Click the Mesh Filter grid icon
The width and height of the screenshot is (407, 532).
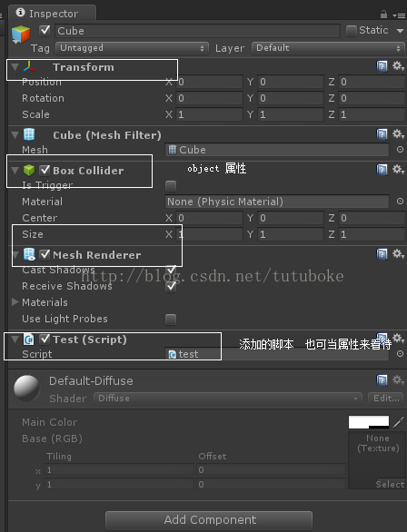(x=29, y=134)
